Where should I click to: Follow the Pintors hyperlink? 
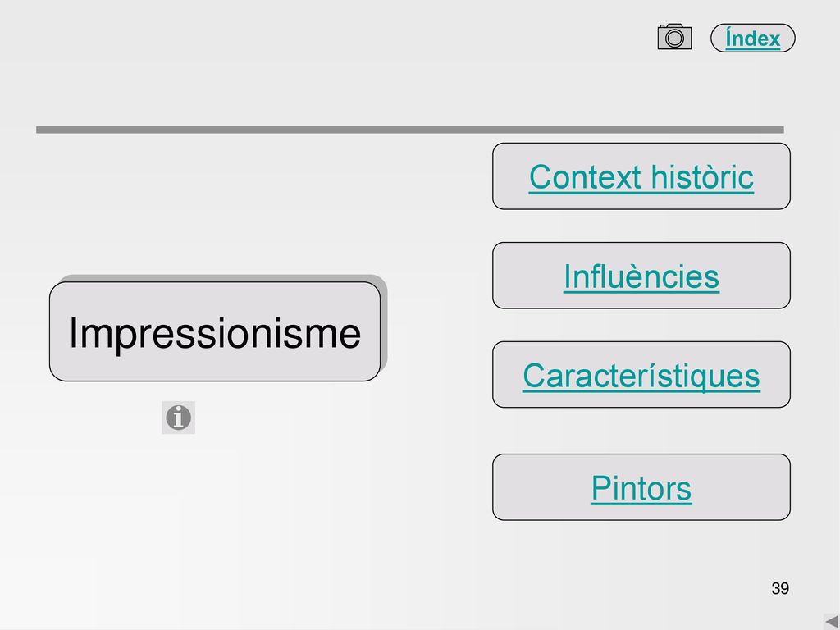coord(641,488)
